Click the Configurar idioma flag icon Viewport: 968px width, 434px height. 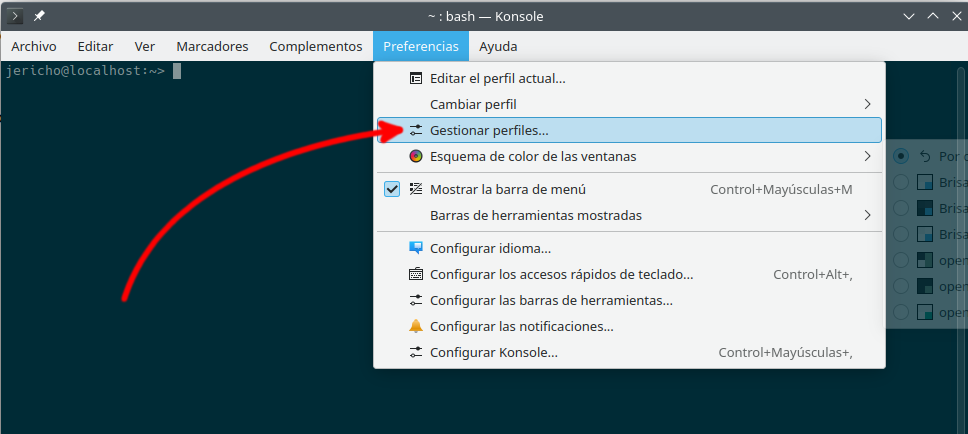pos(416,248)
